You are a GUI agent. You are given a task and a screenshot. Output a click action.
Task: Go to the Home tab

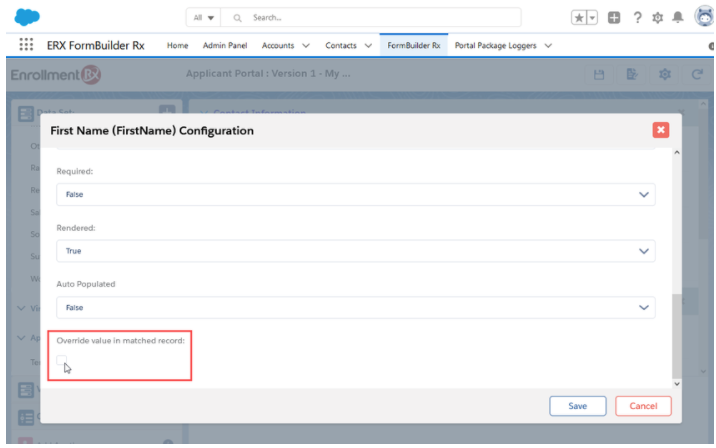(x=177, y=45)
